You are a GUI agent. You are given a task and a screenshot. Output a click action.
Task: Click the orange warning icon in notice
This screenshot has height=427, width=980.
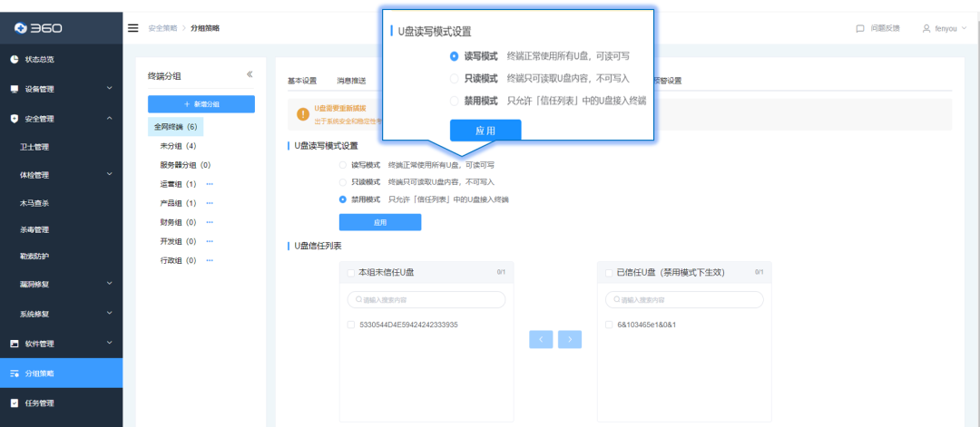[x=303, y=114]
